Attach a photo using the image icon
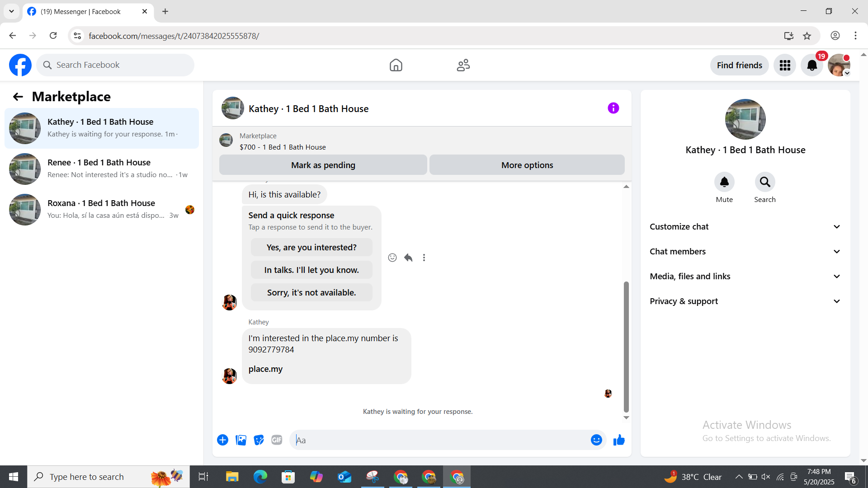The width and height of the screenshot is (868, 488). coord(241,440)
